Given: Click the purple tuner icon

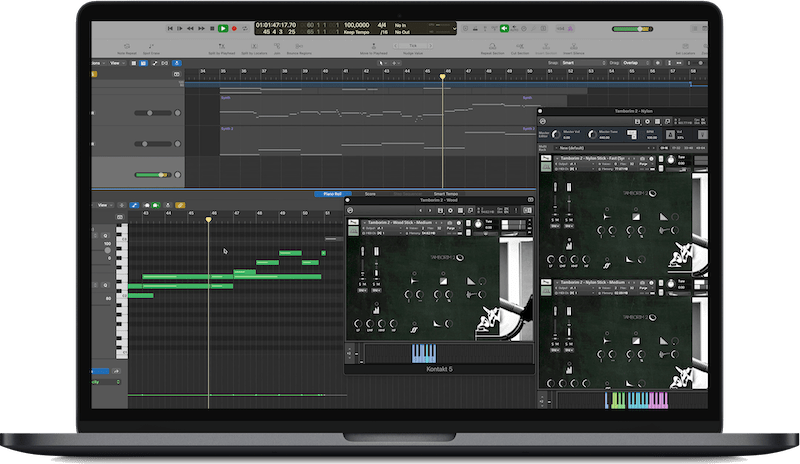Looking at the screenshot, I should point(571,29).
